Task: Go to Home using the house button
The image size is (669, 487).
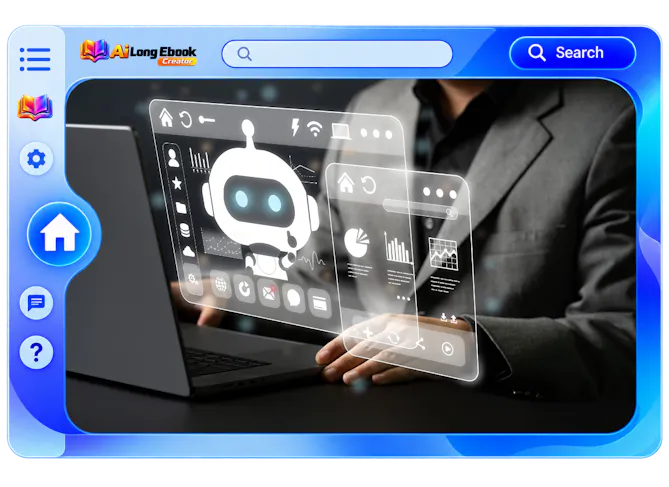Action: click(59, 233)
